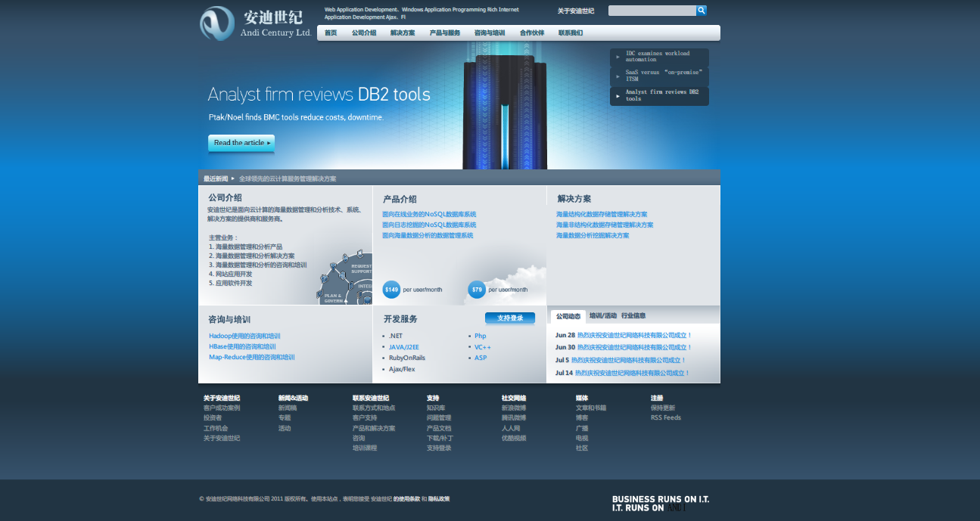Open HBase使用的咨询和培训 link
Screen dimensions: 980x521
pyautogui.click(x=242, y=346)
